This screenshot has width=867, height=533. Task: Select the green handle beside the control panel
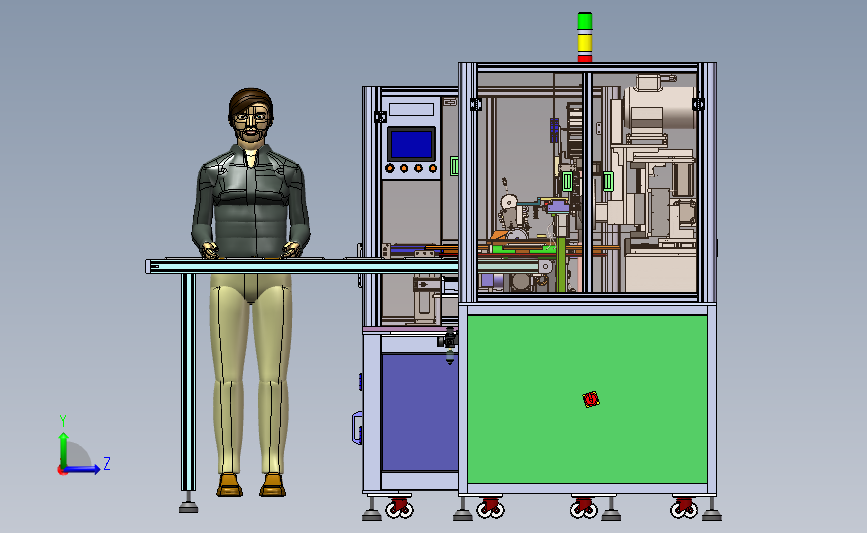point(454,166)
